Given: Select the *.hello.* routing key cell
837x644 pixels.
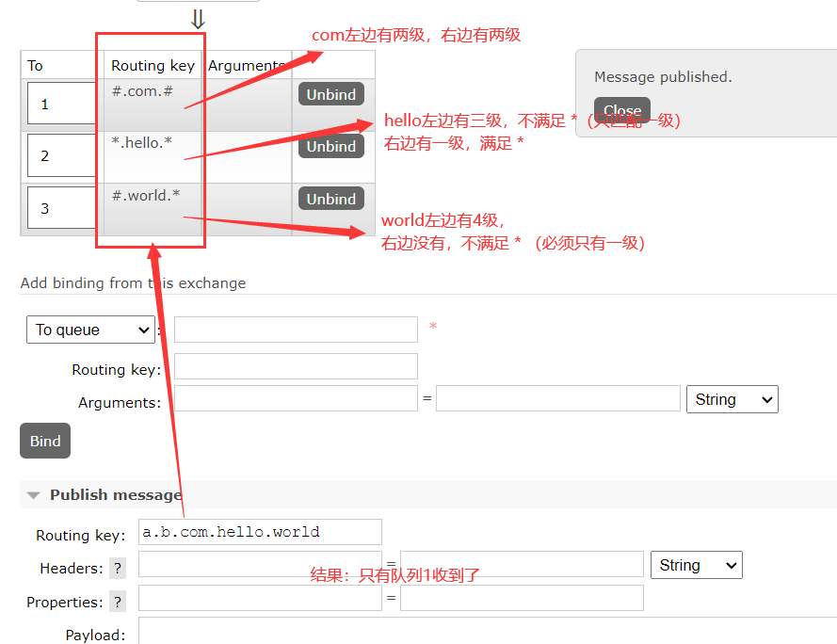Looking at the screenshot, I should click(153, 157).
